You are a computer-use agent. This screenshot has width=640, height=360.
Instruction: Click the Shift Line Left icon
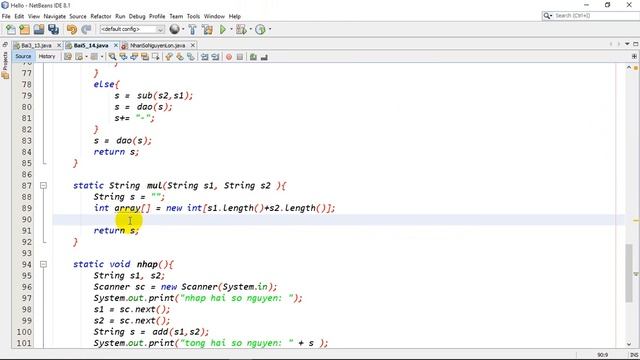[204, 57]
